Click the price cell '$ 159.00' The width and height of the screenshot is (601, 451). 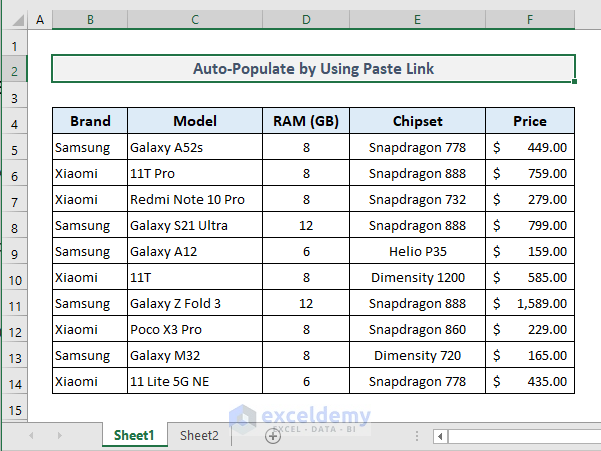(x=530, y=251)
